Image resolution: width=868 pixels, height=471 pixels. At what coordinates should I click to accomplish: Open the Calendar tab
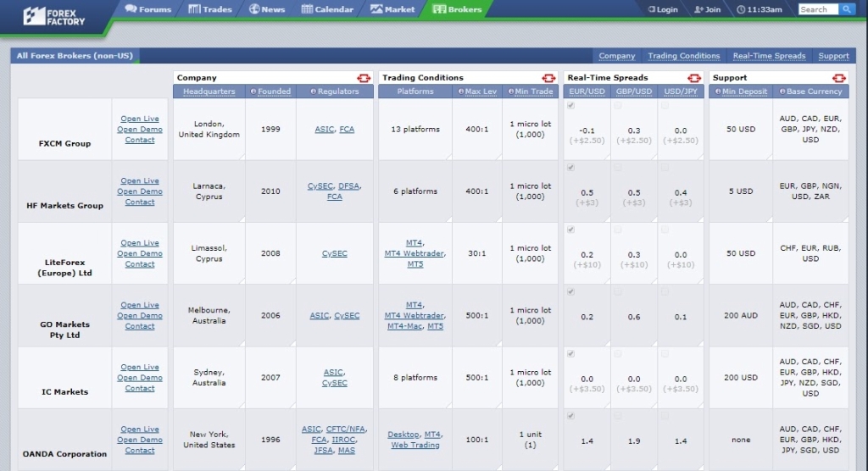[x=327, y=8]
